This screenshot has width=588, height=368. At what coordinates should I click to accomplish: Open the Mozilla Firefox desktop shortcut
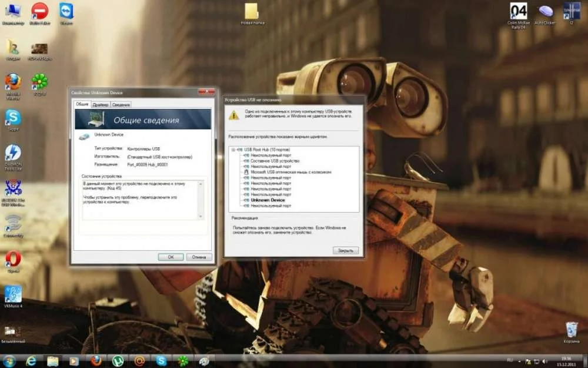13,85
